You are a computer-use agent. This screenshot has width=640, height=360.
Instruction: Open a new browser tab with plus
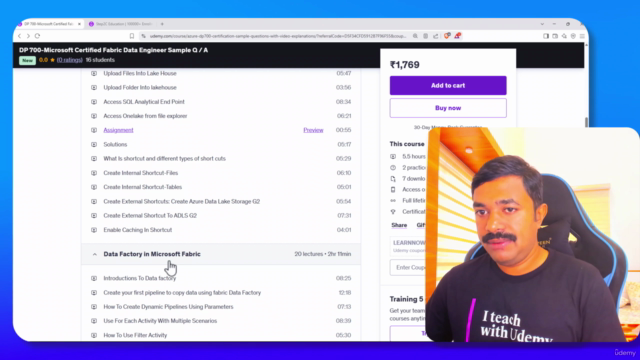162,24
